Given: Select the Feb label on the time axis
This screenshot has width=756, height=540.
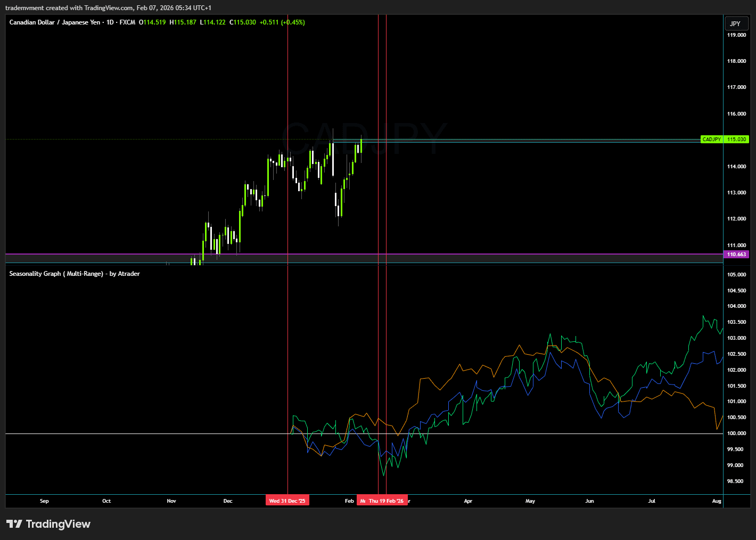Looking at the screenshot, I should click(349, 501).
